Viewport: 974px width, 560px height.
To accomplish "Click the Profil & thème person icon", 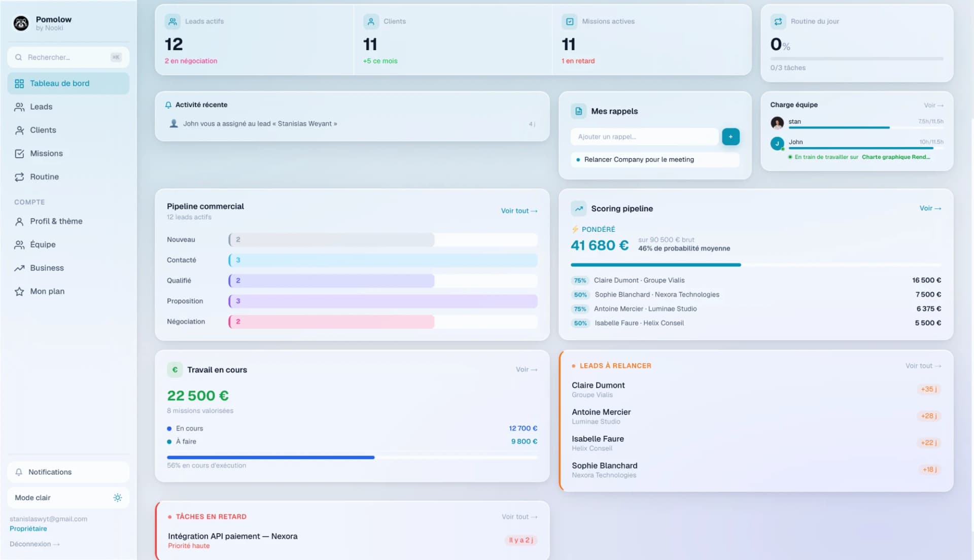I will pyautogui.click(x=19, y=222).
